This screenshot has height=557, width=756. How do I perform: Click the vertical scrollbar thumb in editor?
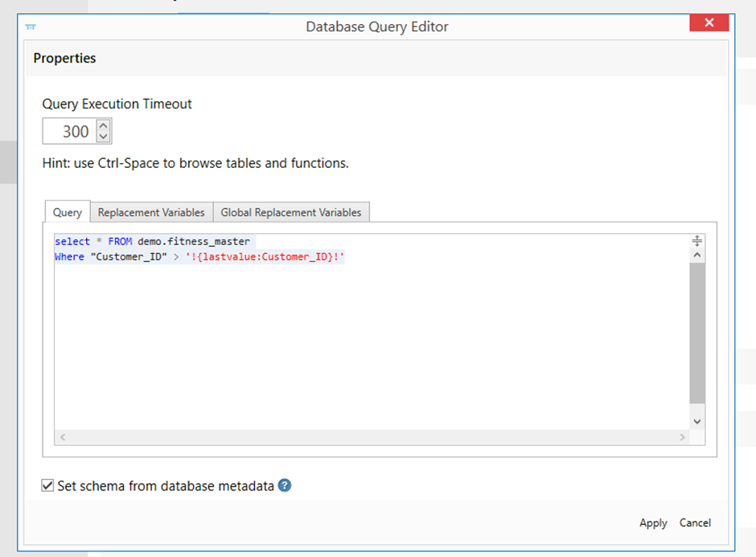(697, 333)
